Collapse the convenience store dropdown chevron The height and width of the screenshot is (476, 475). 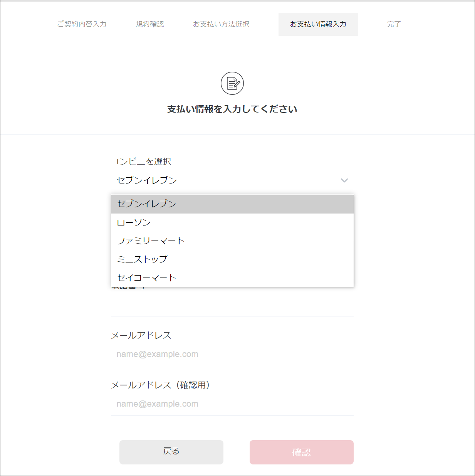(x=344, y=180)
